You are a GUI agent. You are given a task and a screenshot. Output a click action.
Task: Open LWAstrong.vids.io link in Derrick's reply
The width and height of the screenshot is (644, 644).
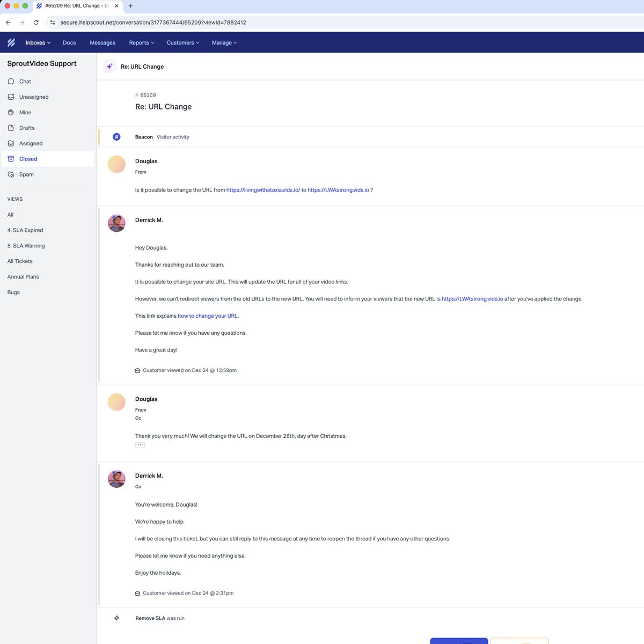click(472, 299)
